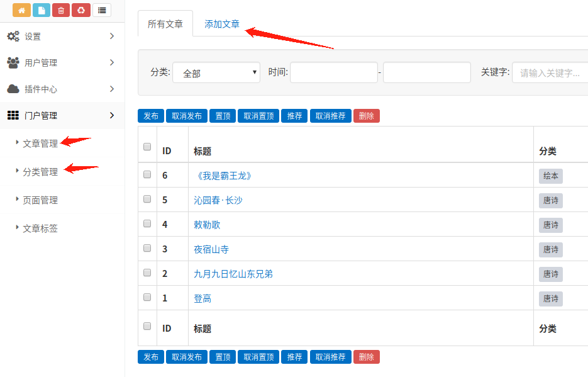This screenshot has width=588, height=377.
Task: Open the article 敕勒歌
Action: [x=207, y=225]
